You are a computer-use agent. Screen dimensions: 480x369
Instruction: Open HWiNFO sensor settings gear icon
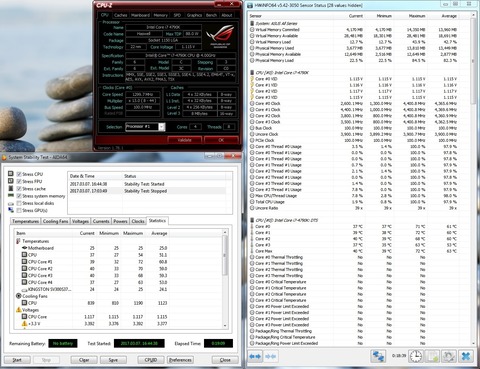point(449,356)
